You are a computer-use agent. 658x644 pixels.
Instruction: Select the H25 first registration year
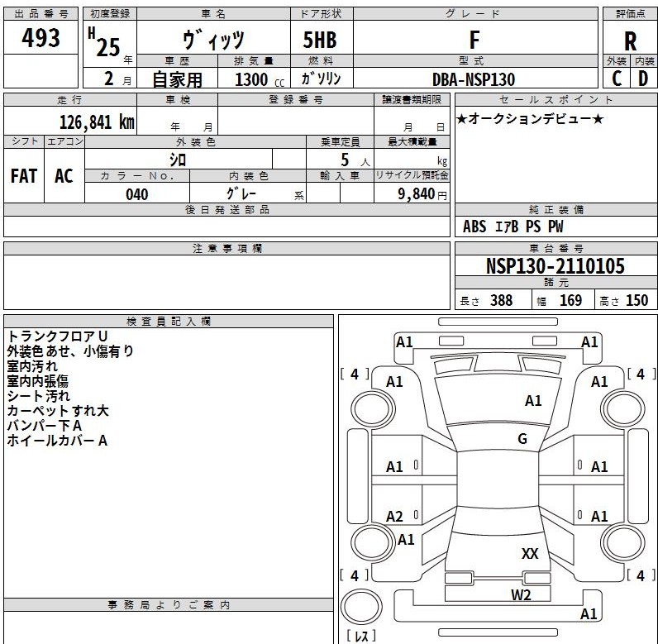coord(104,42)
